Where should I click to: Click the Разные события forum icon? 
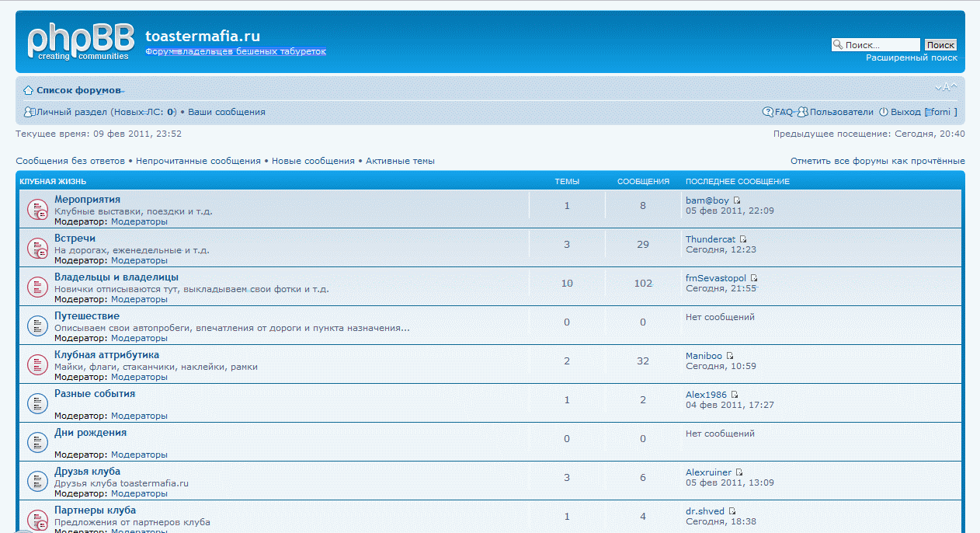tap(38, 404)
